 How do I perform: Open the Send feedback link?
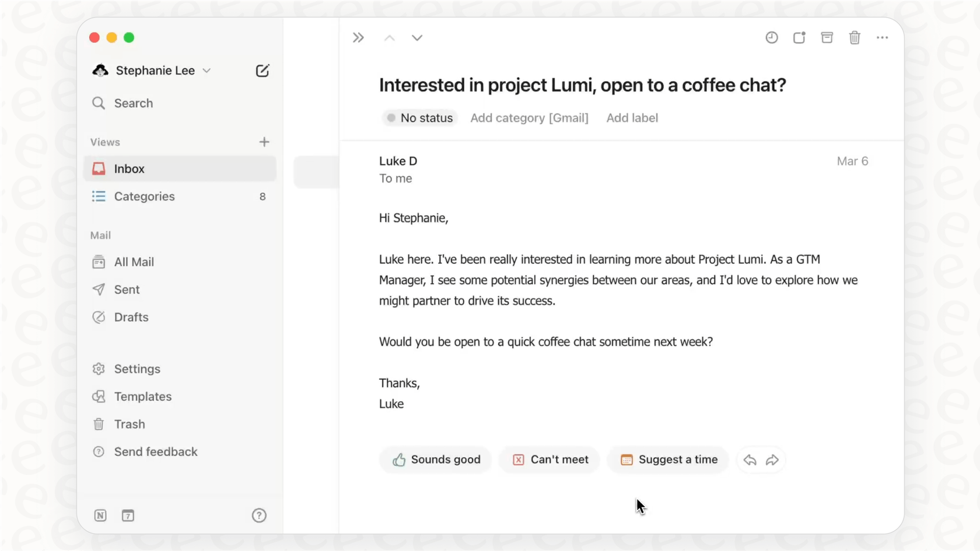pos(155,451)
